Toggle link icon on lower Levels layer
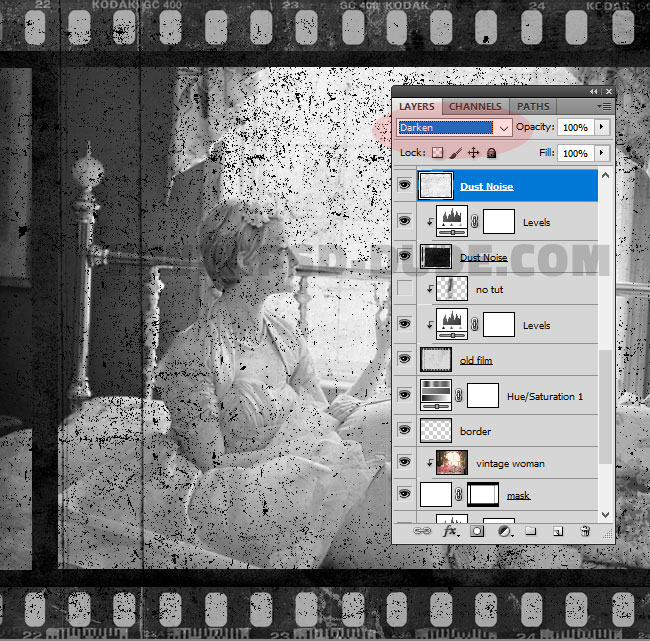650x641 pixels. point(475,325)
